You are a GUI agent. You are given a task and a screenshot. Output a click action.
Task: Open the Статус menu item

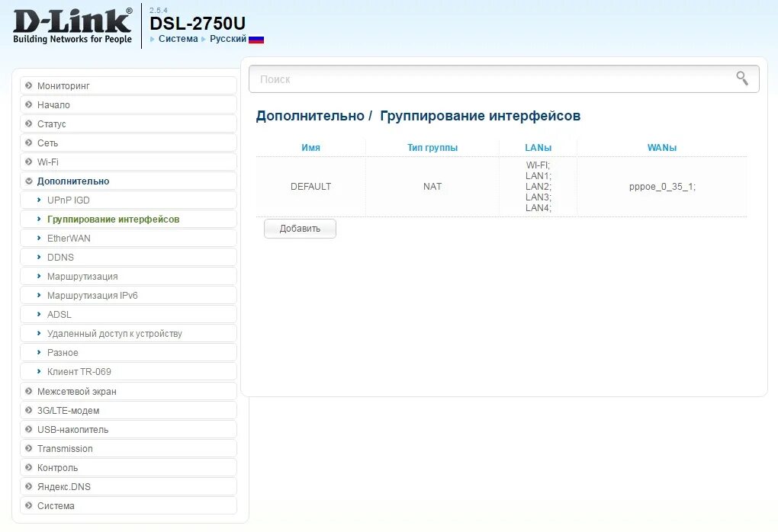click(128, 124)
